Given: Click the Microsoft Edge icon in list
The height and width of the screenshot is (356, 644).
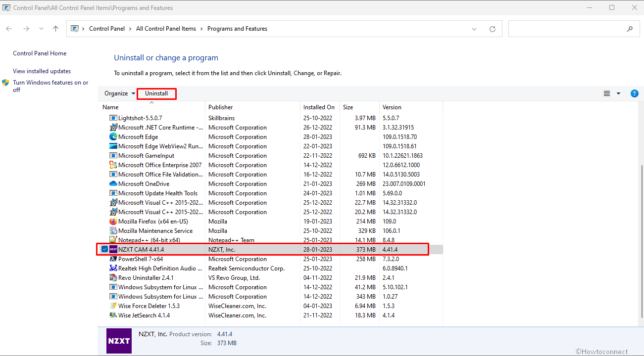Looking at the screenshot, I should tap(113, 137).
